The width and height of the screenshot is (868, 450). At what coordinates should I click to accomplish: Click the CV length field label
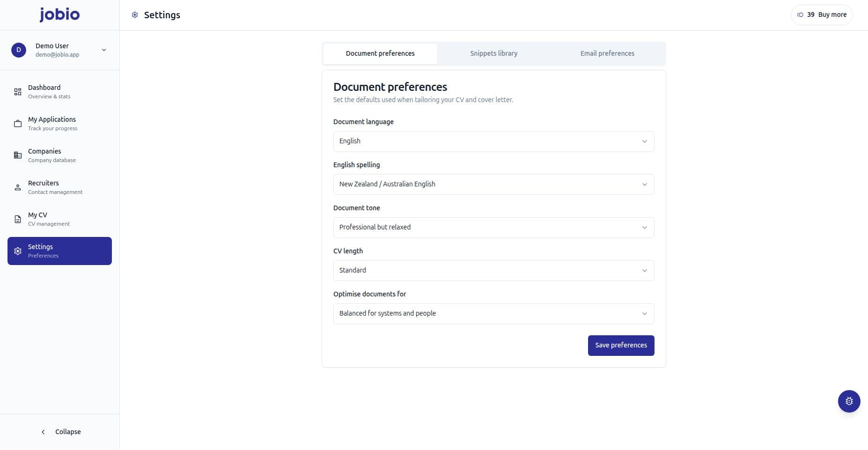coord(348,251)
